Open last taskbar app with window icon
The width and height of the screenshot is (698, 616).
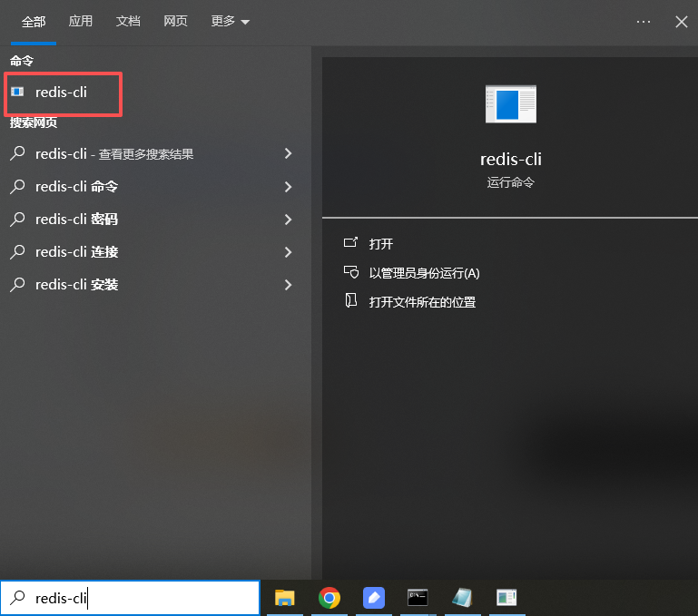506,598
